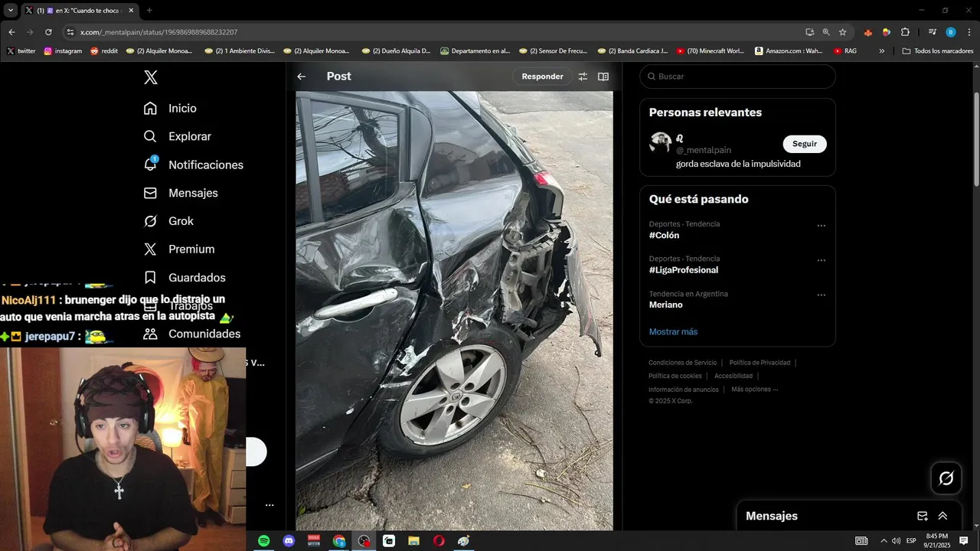The width and height of the screenshot is (980, 551).
Task: Reload the page
Action: [x=48, y=32]
